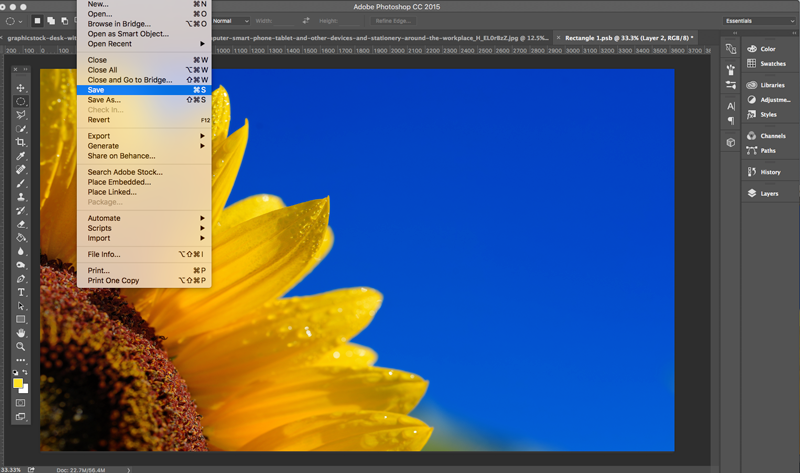Reset default foreground and background colors
The width and height of the screenshot is (800, 473).
click(15, 372)
